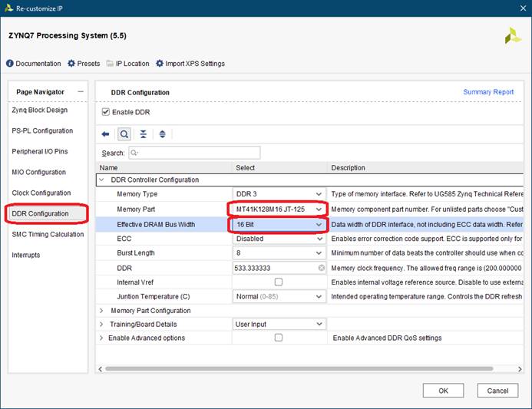Check Enable Advanced options checkbox

coord(278,338)
